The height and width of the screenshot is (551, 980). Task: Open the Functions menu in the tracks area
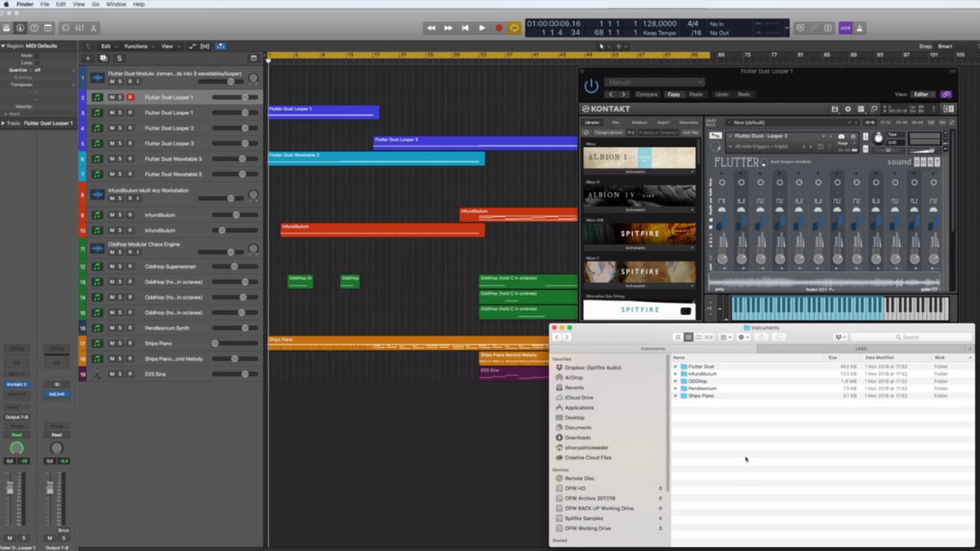138,47
